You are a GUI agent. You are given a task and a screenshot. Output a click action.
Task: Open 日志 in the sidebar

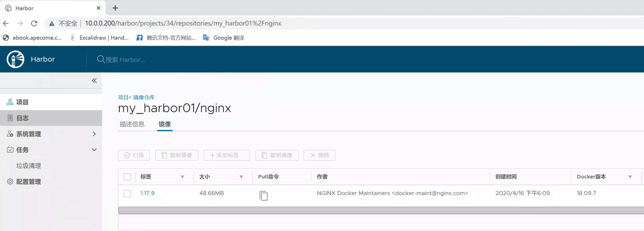(x=23, y=118)
